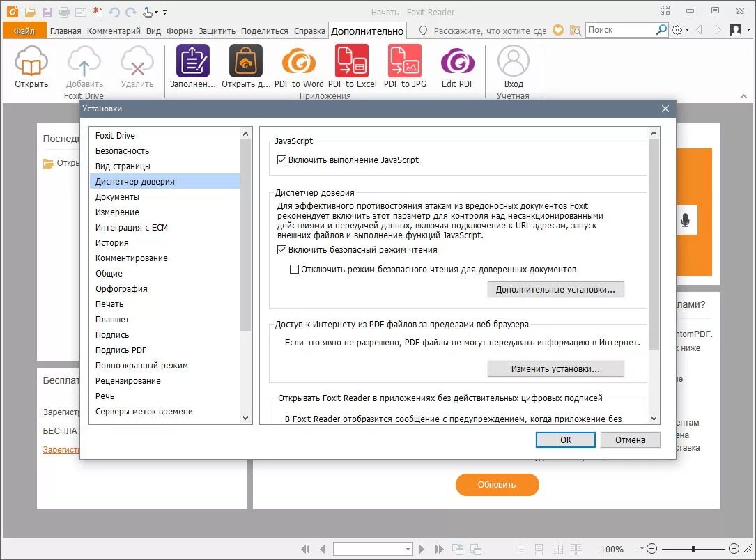The image size is (756, 560).
Task: Expand the customize quick access toolbar arrow
Action: coord(165,13)
